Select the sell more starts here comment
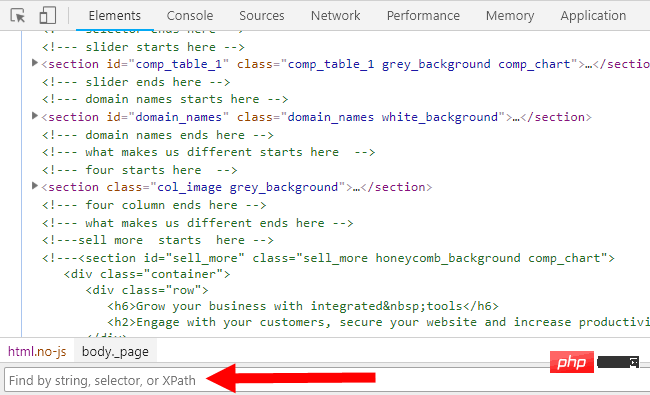This screenshot has width=650, height=395. tap(158, 240)
